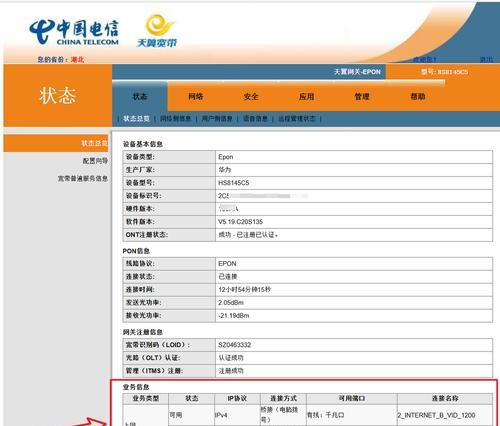The width and height of the screenshot is (500, 426).
Task: Click the 业务信息 section heading
Action: [136, 387]
